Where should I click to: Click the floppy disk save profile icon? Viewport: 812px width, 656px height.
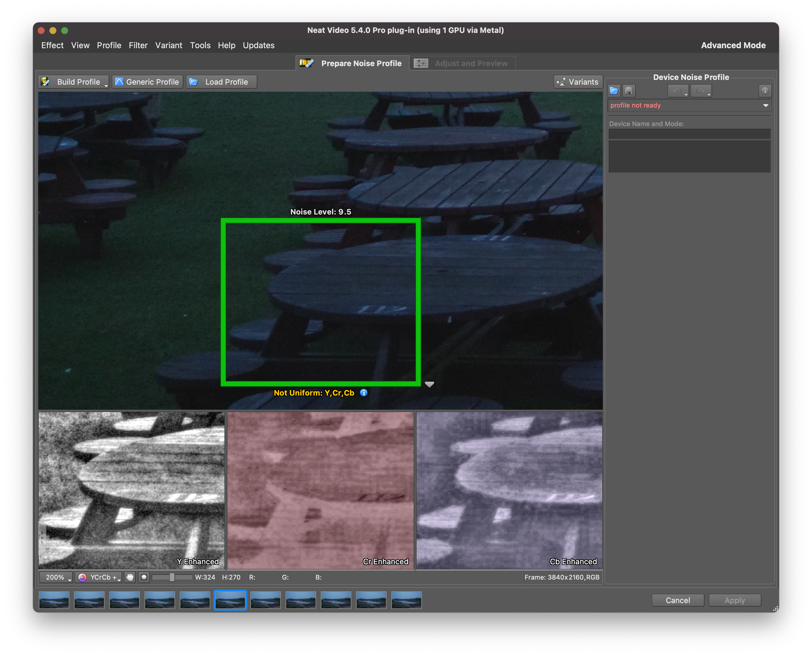coord(629,91)
